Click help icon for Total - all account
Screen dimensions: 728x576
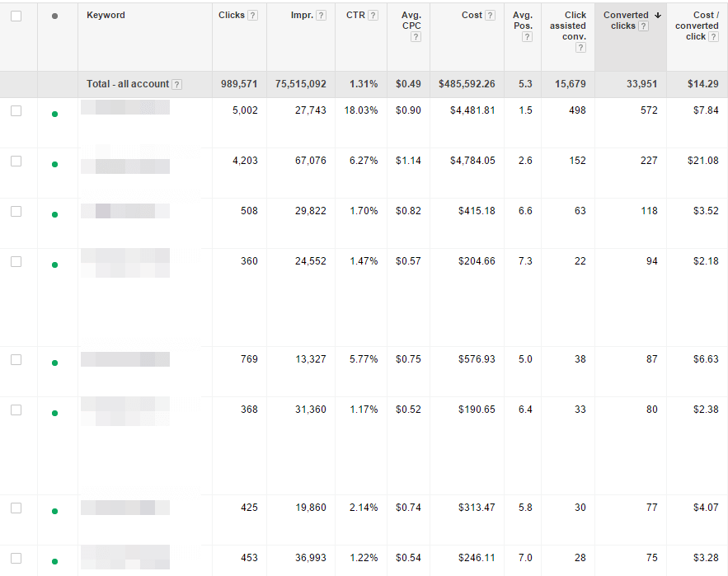point(177,84)
